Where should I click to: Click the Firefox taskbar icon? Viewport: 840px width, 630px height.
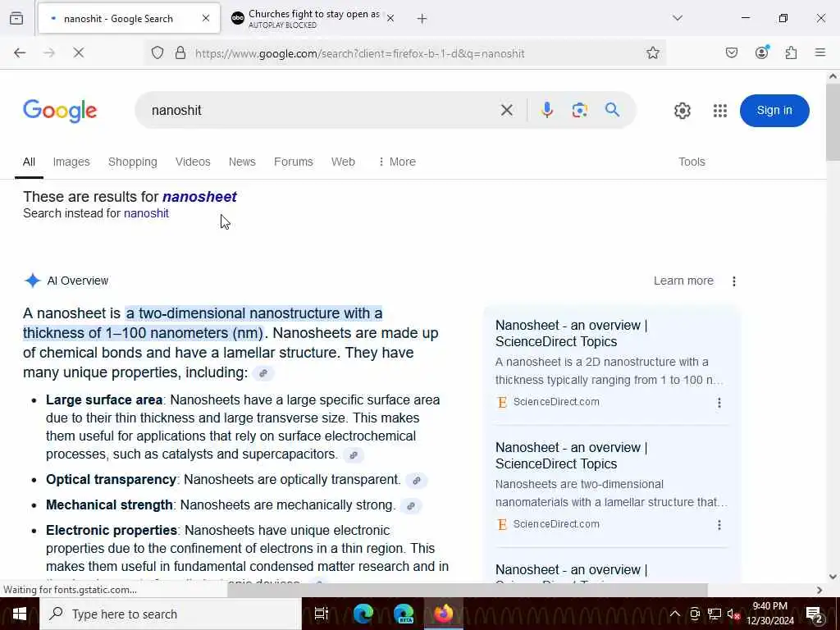444,614
